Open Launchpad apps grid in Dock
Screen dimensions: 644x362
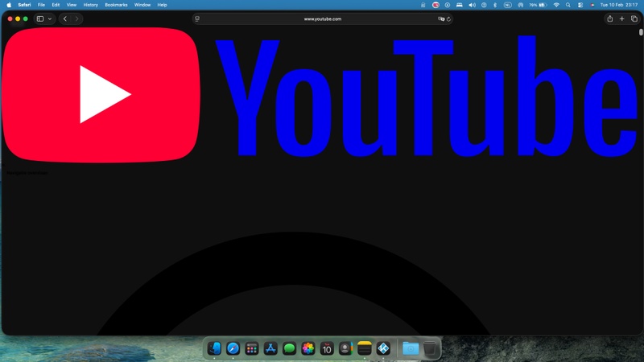point(252,348)
